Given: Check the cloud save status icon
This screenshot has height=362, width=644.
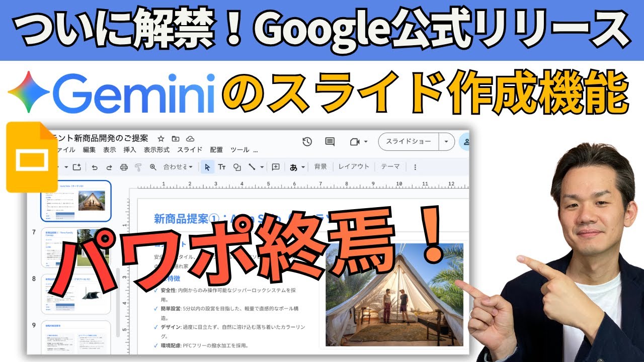Looking at the screenshot, I should pos(190,139).
